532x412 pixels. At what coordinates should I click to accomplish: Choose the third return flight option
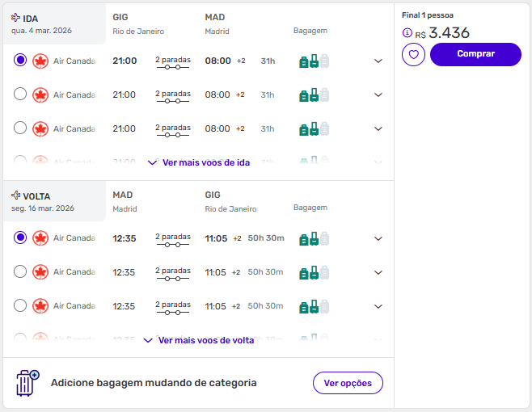(20, 306)
